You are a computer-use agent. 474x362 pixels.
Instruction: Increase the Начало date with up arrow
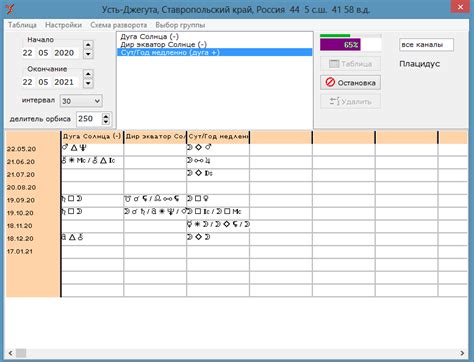tap(88, 45)
